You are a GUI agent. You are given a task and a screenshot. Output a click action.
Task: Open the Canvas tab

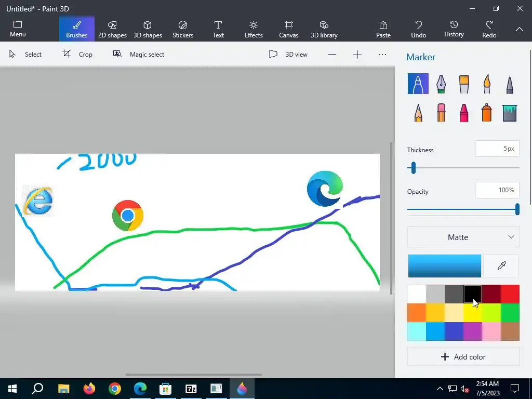pyautogui.click(x=289, y=29)
